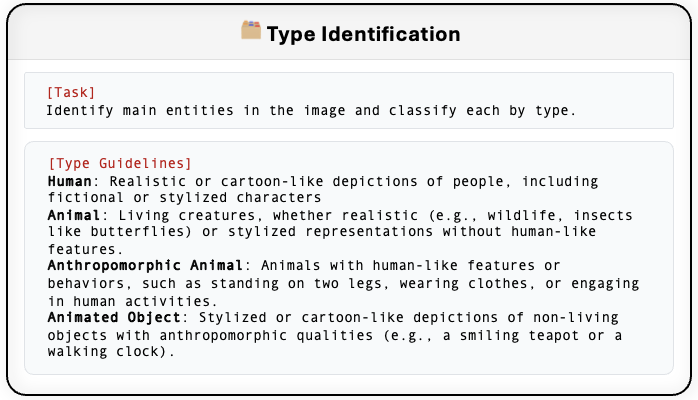Click the phrase 'in human activities'

pyautogui.click(x=128, y=299)
